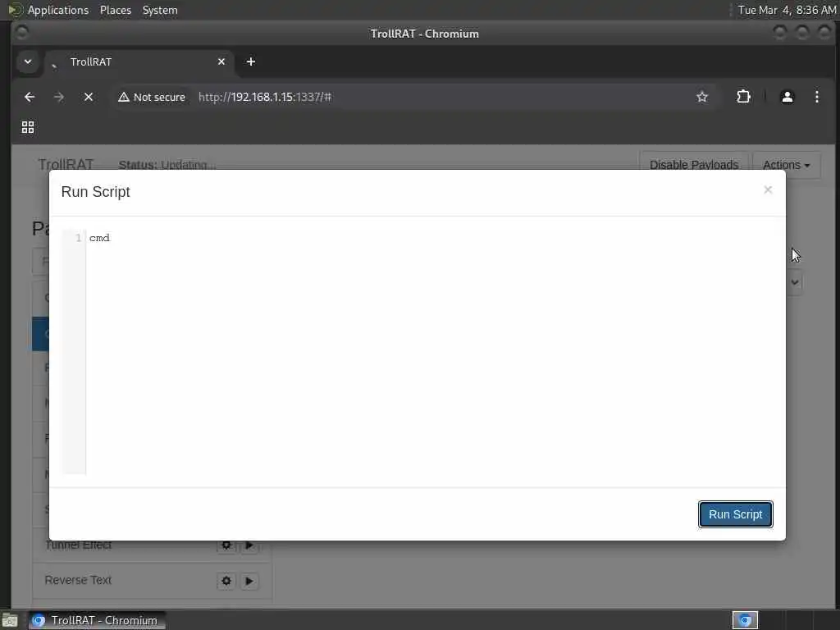Close the TrollRAT browser tab

221,62
